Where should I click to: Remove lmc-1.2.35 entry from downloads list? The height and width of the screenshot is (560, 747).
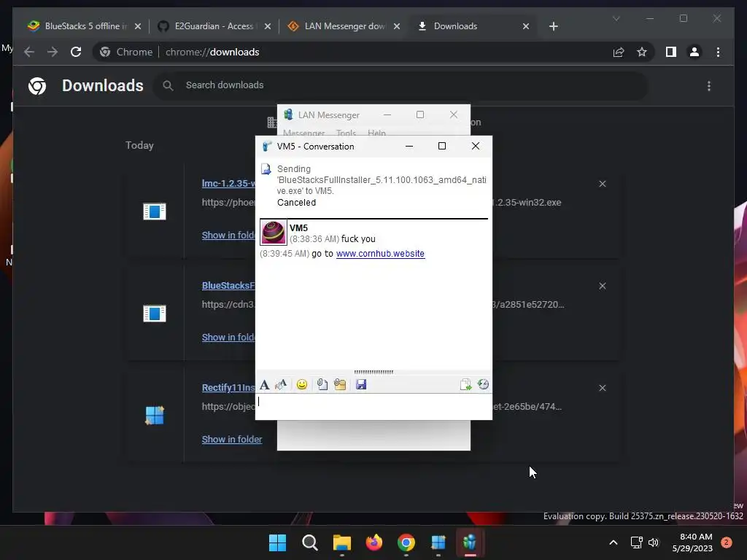(602, 184)
